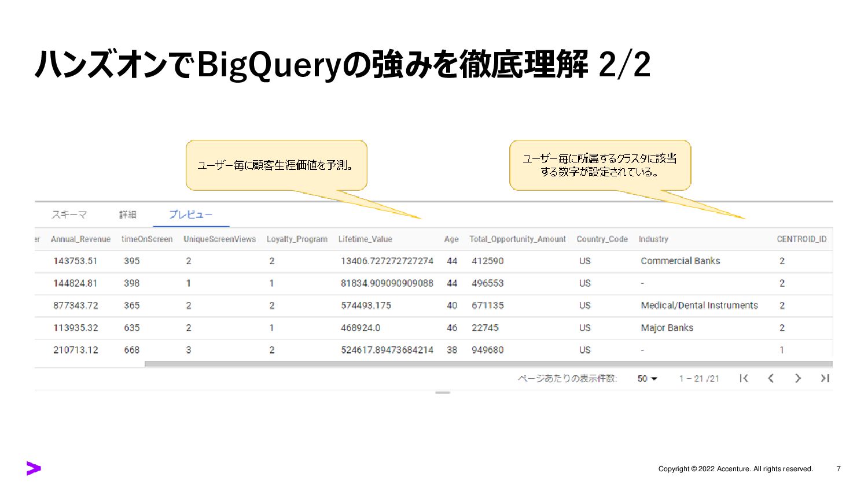Viewport: 868px width, 488px height.
Task: Select cell with revenue 113935.32
Action: point(76,328)
